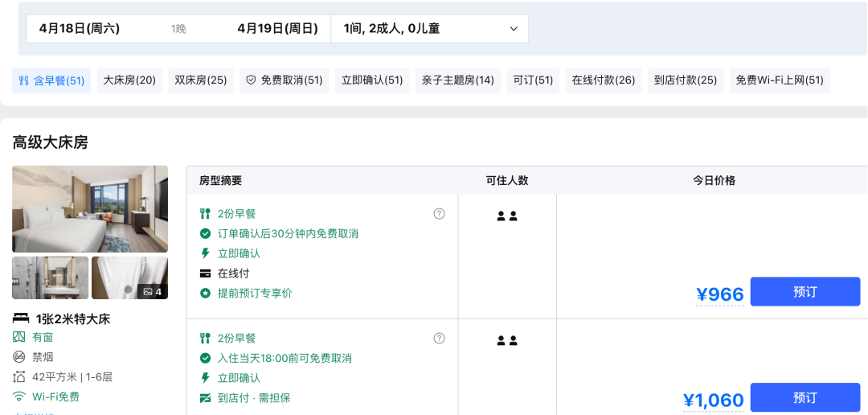This screenshot has width=868, height=415.
Task: Click 42平方米 | 1-6层 room info
Action: [x=72, y=377]
